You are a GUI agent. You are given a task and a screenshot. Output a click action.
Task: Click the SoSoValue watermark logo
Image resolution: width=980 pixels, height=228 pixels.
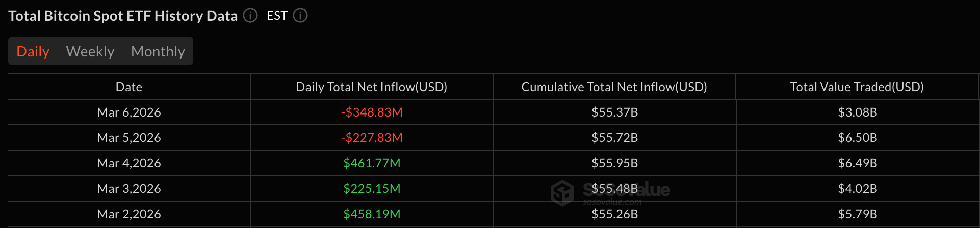[x=563, y=193]
